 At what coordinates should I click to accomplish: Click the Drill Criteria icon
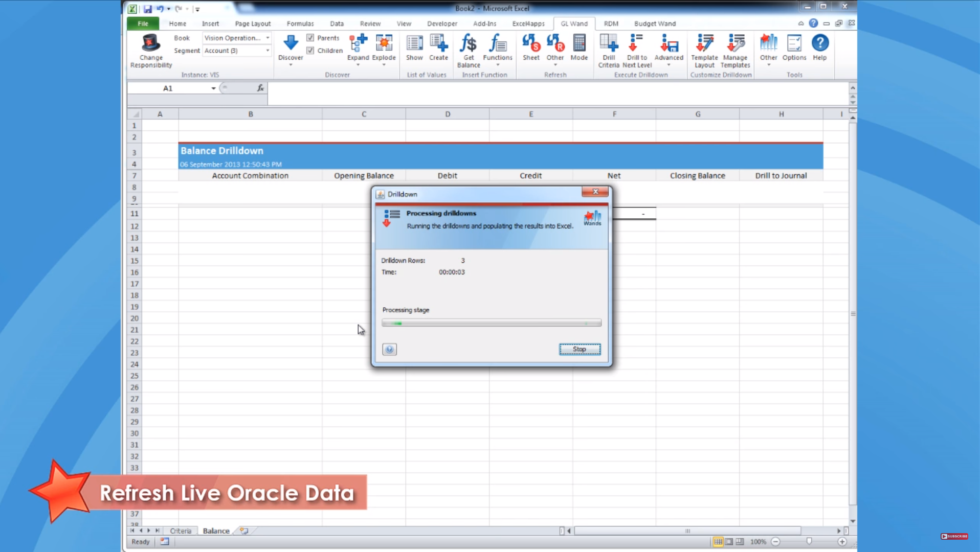(609, 43)
